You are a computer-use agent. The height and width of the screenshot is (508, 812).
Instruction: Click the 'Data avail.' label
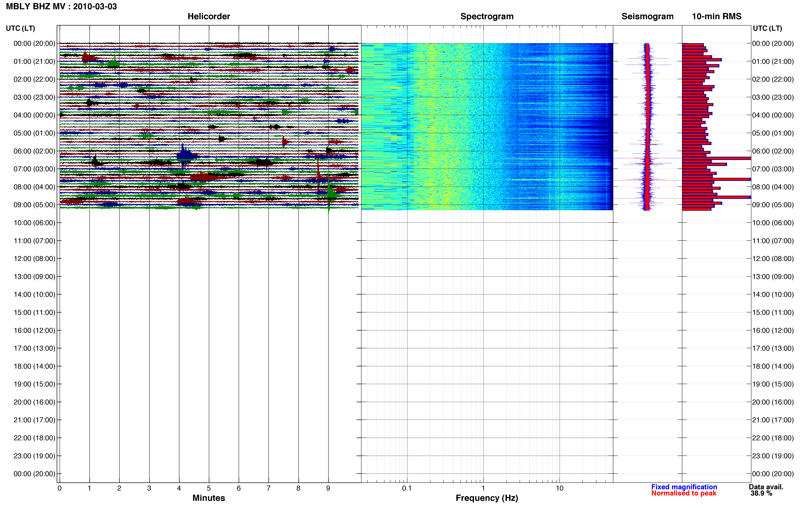[766, 487]
